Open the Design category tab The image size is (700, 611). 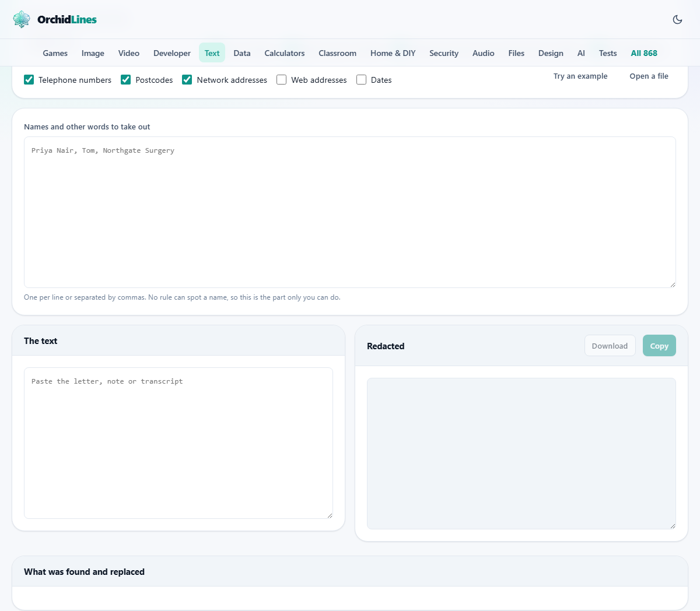[551, 53]
